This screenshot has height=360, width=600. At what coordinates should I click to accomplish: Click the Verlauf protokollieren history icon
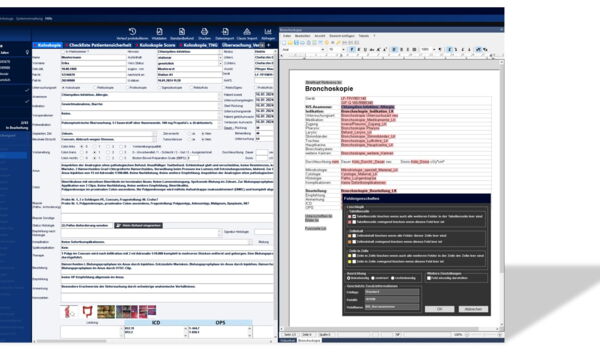coord(132,32)
